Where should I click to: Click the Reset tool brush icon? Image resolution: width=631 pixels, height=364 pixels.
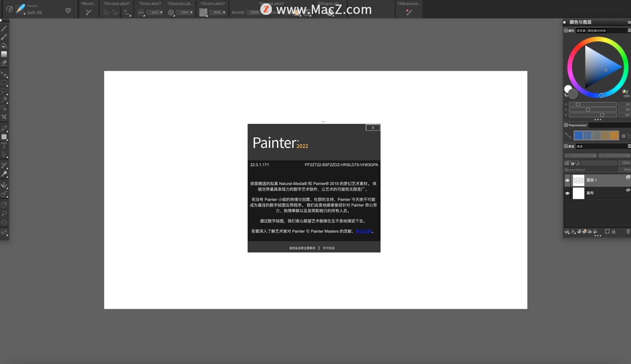pos(88,12)
